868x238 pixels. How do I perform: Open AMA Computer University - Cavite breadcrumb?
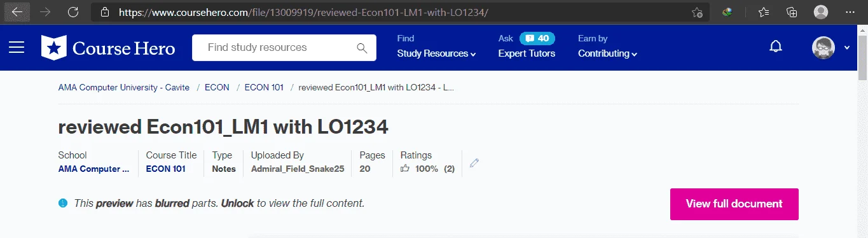(x=123, y=87)
